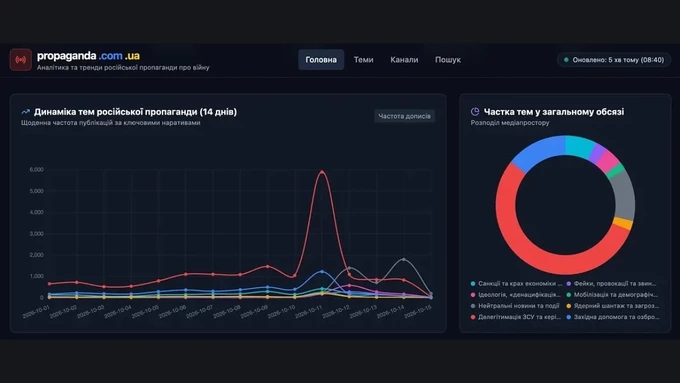Click the red line point on 2026-10-01
Screen dimensions: 680x383
[49, 284]
